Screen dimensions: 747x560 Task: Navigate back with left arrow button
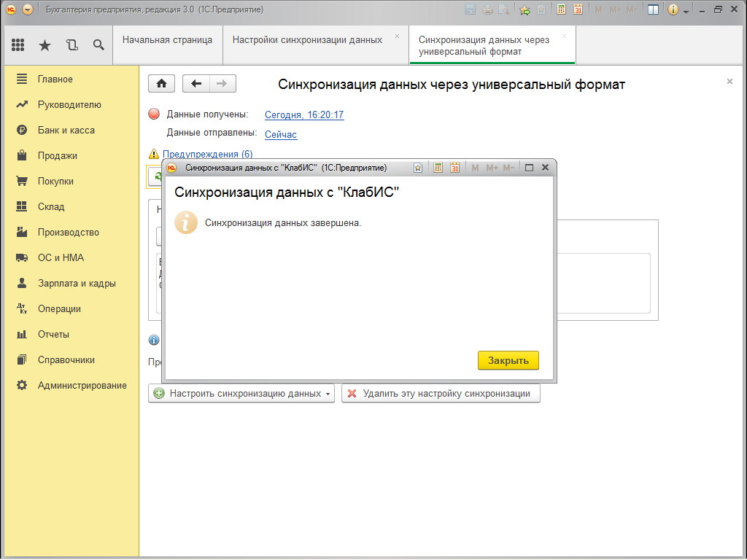click(x=196, y=84)
